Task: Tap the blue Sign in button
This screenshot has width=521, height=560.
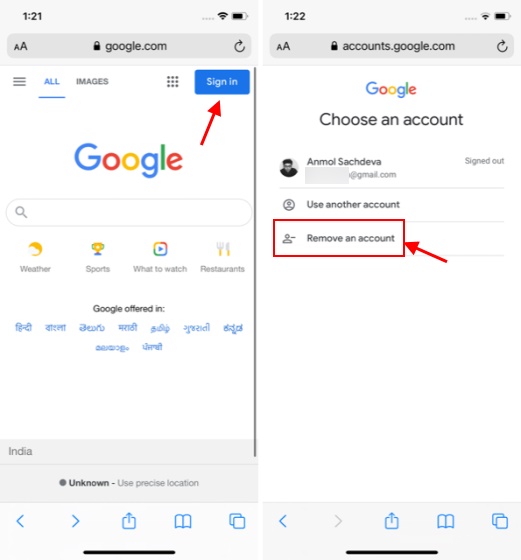Action: tap(222, 82)
